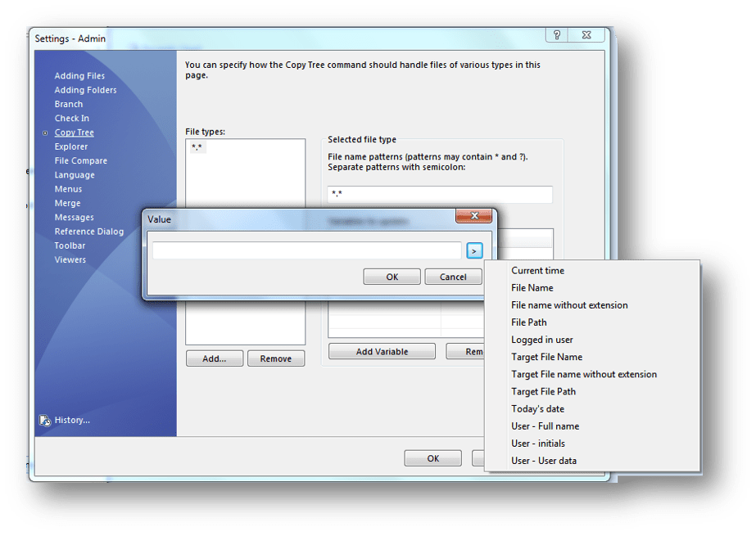Click the expand bullet beside Copy Tree
This screenshot has width=756, height=536.
coord(45,133)
